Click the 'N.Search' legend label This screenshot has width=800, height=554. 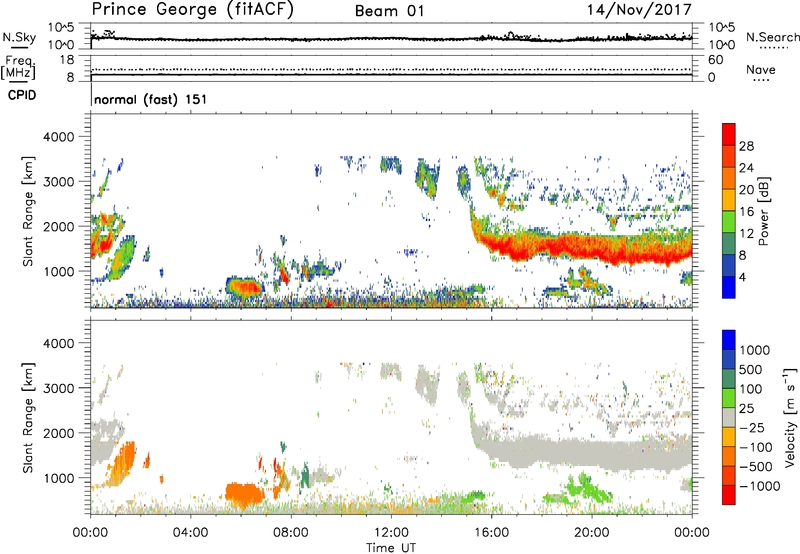pyautogui.click(x=772, y=37)
